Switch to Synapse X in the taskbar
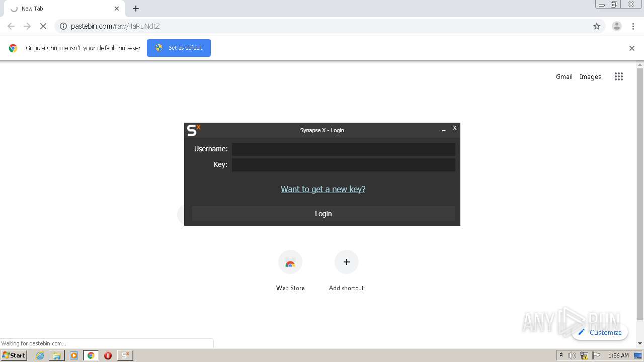 tap(125, 355)
